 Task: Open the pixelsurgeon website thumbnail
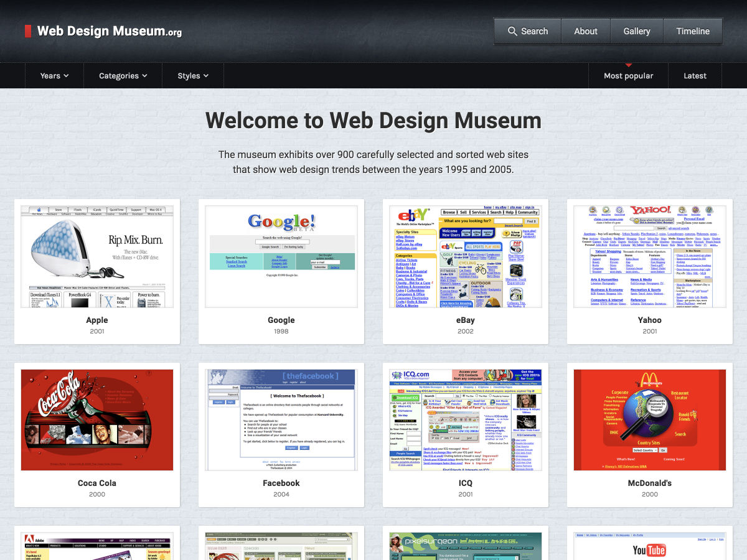[x=466, y=546]
